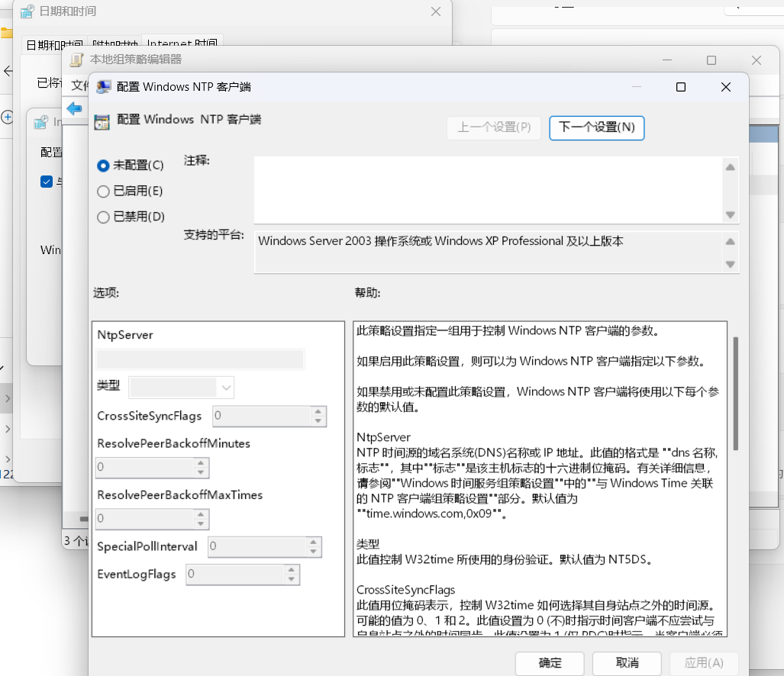The image size is (784, 676).
Task: Switch to the 日期和时间 tab
Action: (x=54, y=44)
